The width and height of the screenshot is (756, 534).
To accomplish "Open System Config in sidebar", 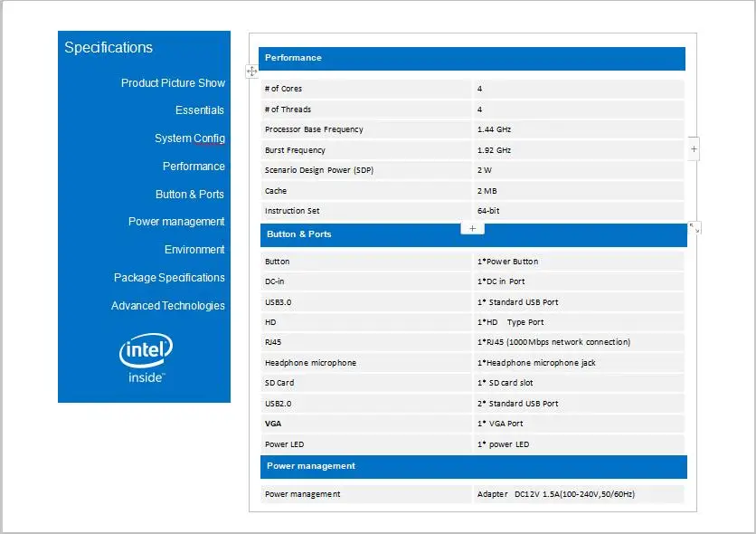I will (190, 138).
